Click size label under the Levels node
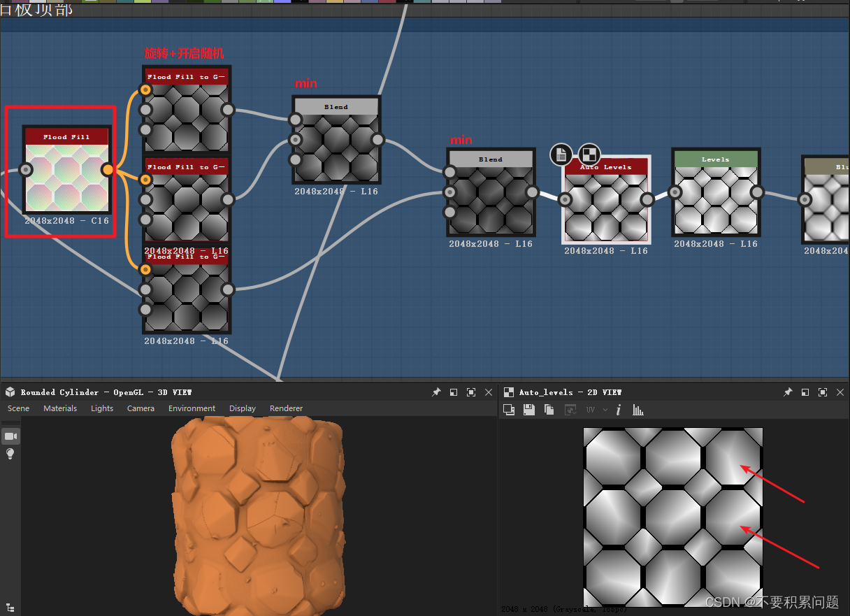This screenshot has height=616, width=850. pyautogui.click(x=716, y=244)
